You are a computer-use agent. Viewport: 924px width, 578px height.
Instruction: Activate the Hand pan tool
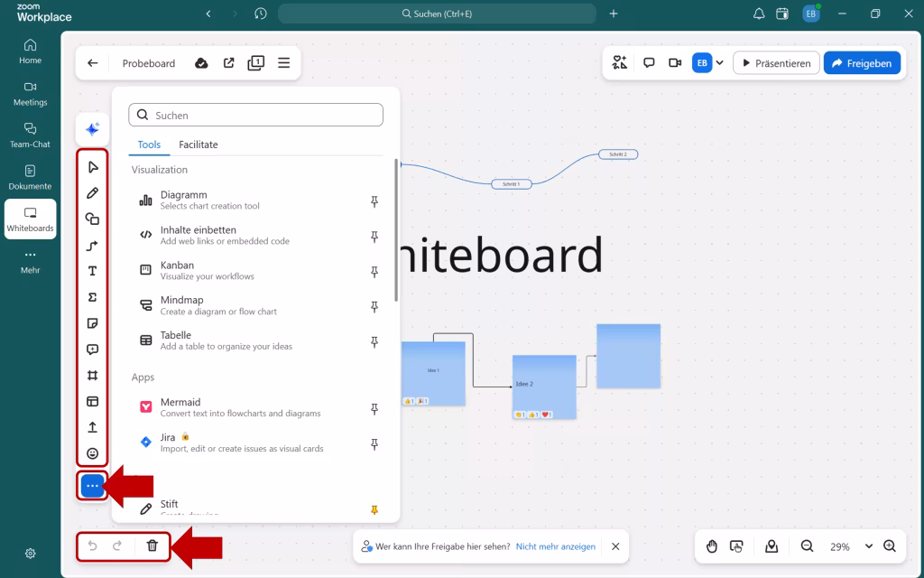712,546
